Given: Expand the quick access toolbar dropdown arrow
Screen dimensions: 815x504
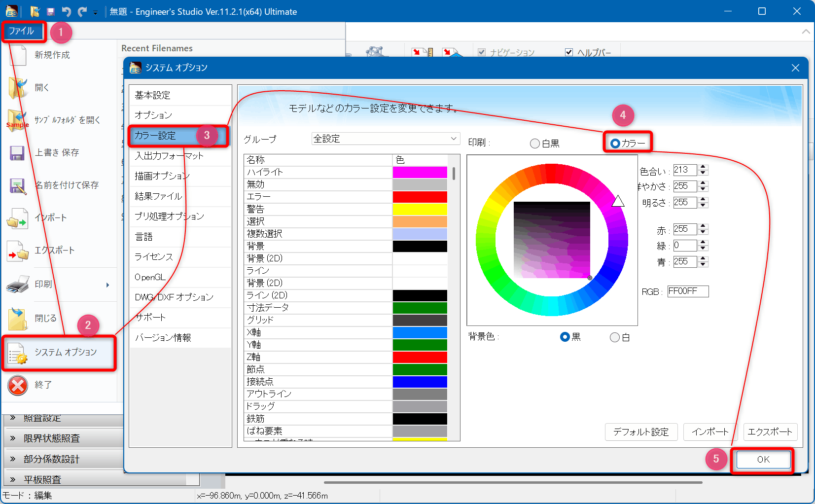Looking at the screenshot, I should pos(95,12).
